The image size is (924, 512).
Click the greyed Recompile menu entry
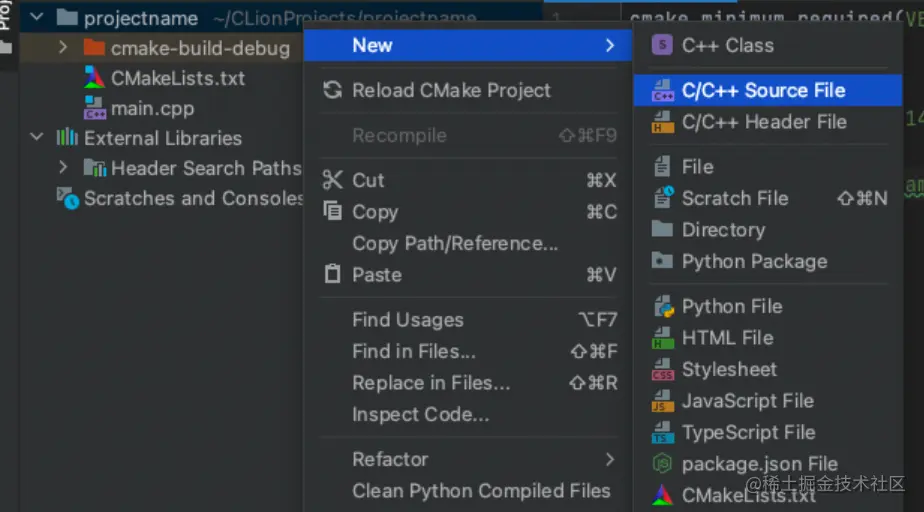(x=468, y=135)
